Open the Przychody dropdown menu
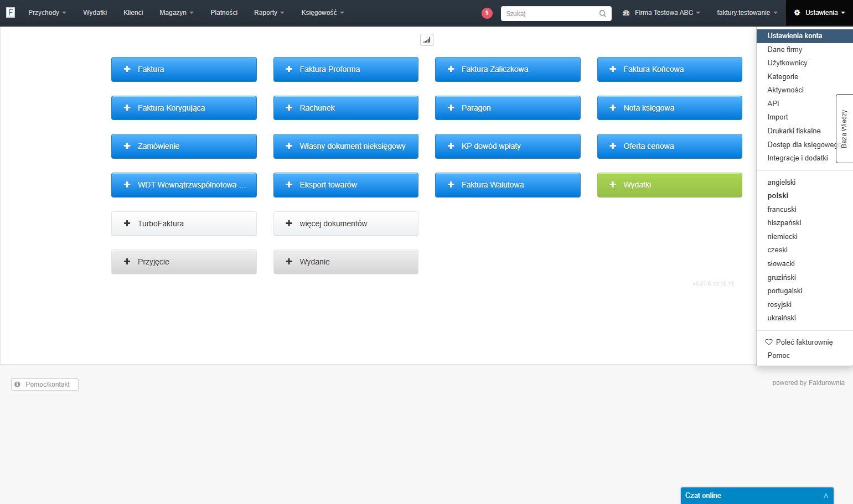Viewport: 853px width, 504px height. [x=47, y=13]
